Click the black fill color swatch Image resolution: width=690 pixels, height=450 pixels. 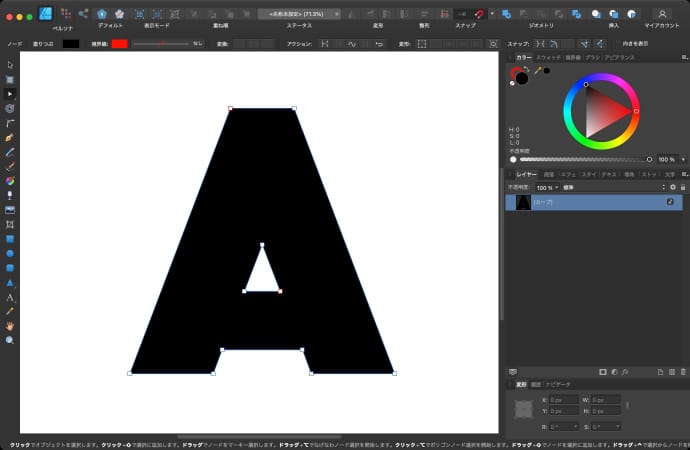pyautogui.click(x=71, y=44)
